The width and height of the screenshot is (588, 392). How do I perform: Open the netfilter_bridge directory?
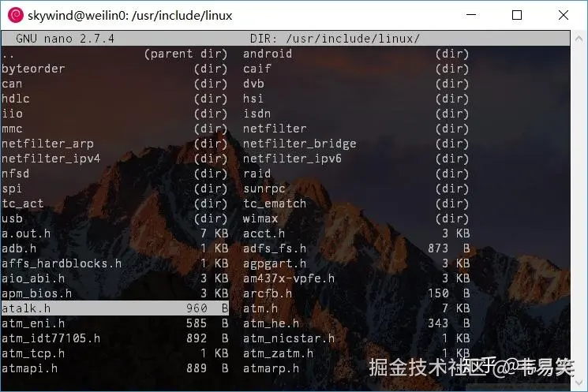coord(356,144)
